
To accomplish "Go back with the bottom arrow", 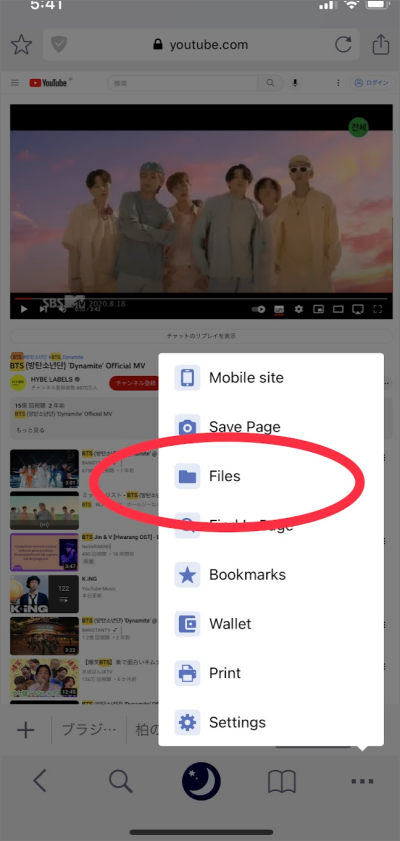I will 40,781.
